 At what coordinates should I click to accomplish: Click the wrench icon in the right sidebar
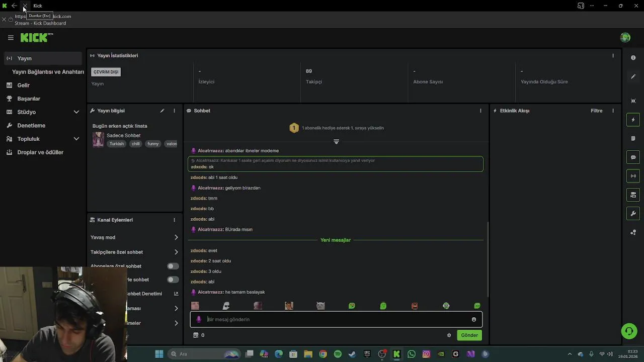633,214
